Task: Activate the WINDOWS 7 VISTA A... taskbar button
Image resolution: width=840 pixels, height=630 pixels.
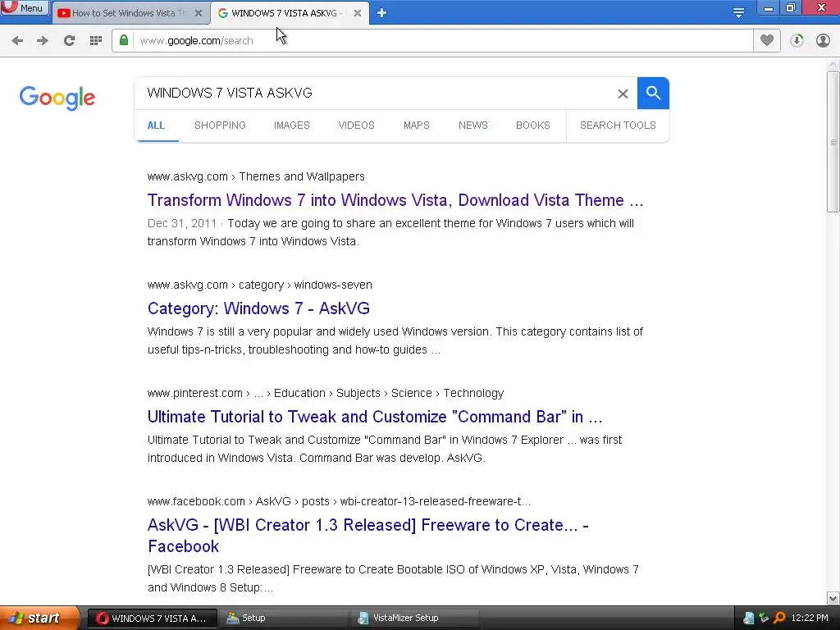Action: pos(152,619)
